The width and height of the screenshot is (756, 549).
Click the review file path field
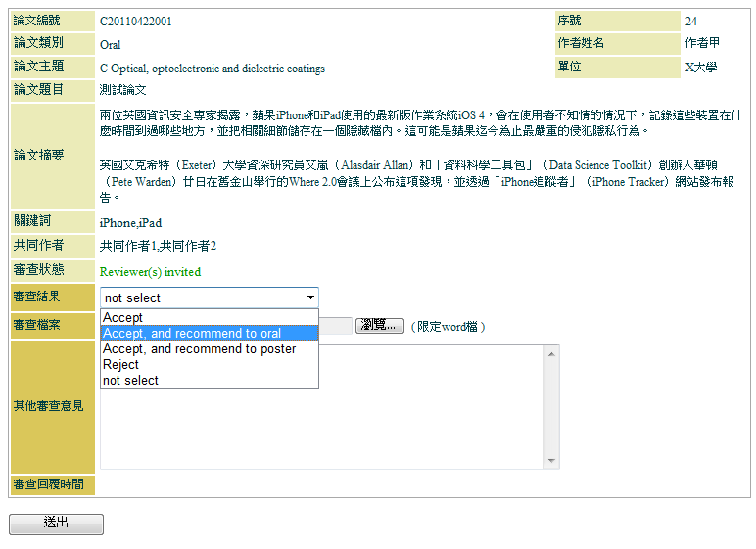click(335, 326)
